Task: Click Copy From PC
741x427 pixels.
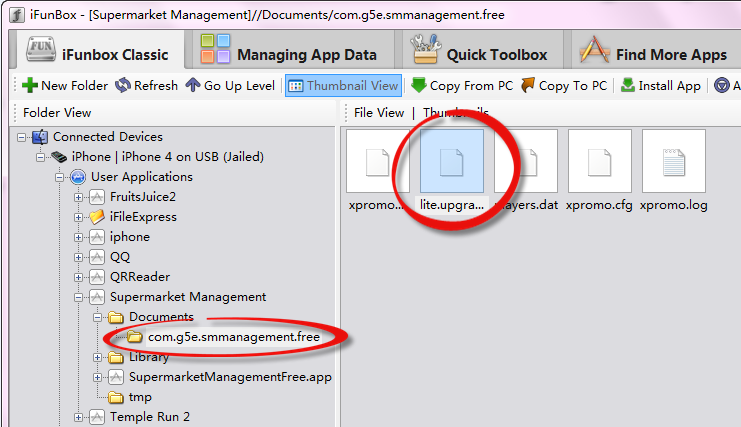Action: [462, 85]
